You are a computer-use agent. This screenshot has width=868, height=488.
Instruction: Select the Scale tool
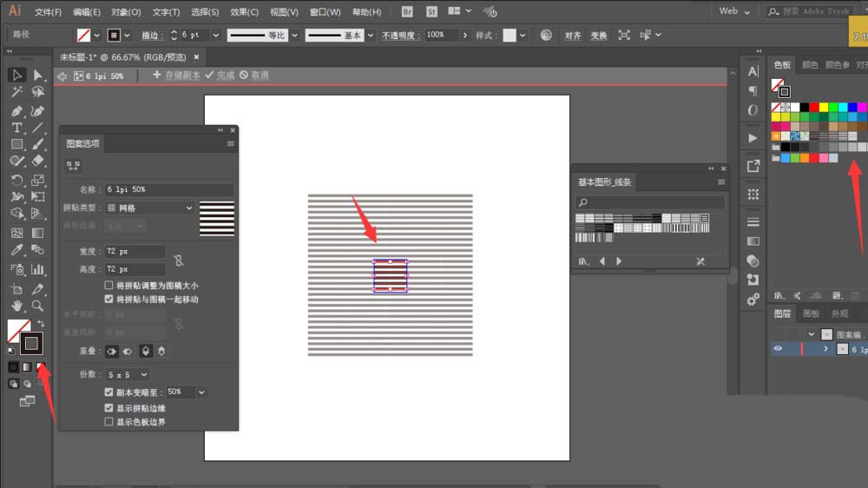pyautogui.click(x=37, y=180)
